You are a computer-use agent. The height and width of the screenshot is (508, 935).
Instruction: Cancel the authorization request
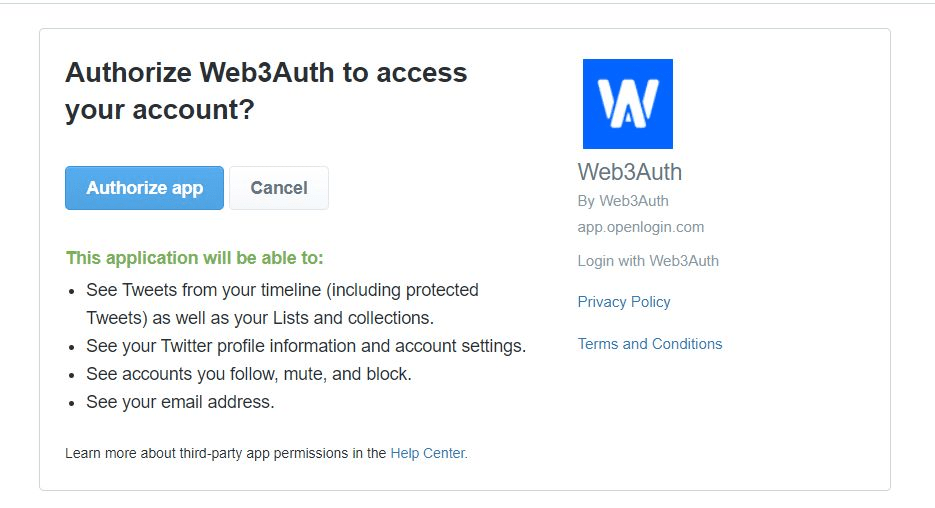278,188
